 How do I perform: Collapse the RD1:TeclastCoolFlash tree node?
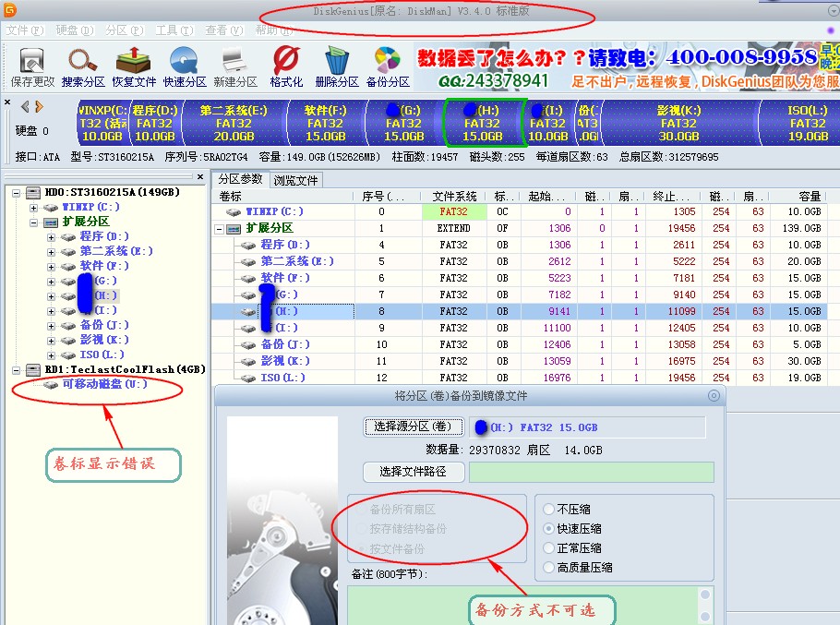16,370
